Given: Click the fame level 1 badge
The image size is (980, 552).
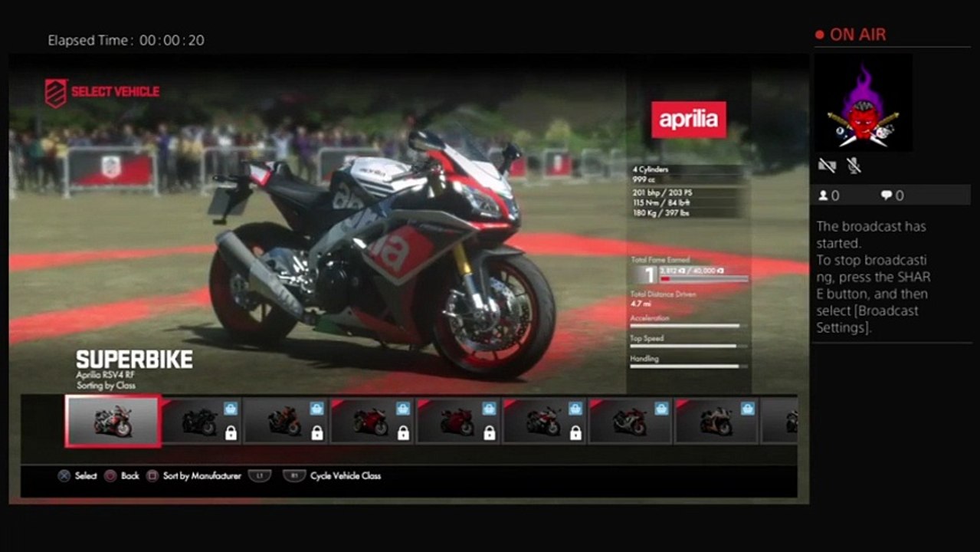Looking at the screenshot, I should tap(644, 275).
